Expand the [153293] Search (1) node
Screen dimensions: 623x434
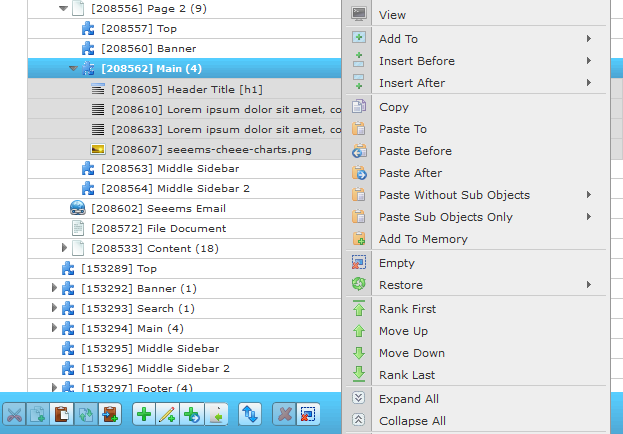pos(54,308)
